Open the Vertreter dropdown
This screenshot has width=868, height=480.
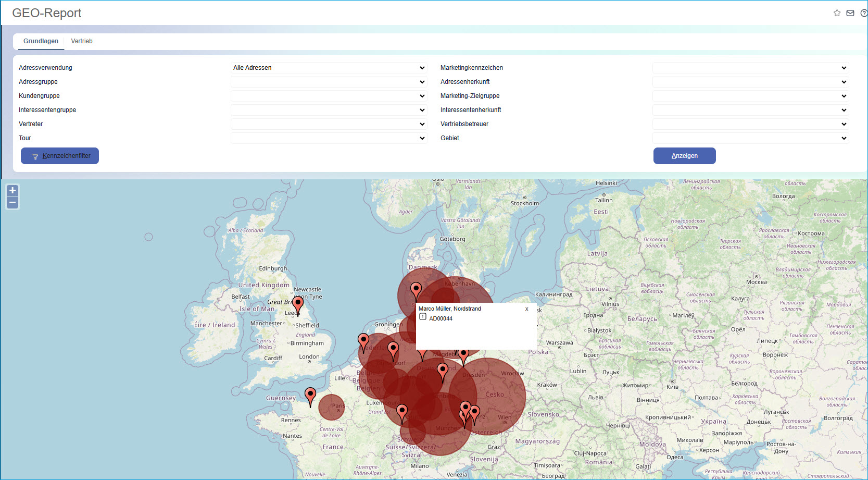pyautogui.click(x=329, y=124)
